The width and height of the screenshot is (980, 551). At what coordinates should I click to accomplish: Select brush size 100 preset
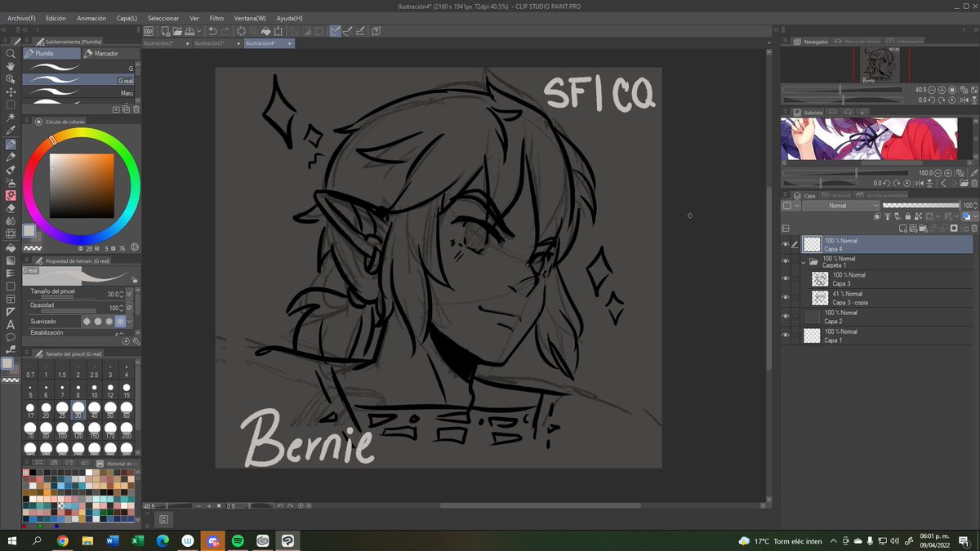click(x=63, y=430)
